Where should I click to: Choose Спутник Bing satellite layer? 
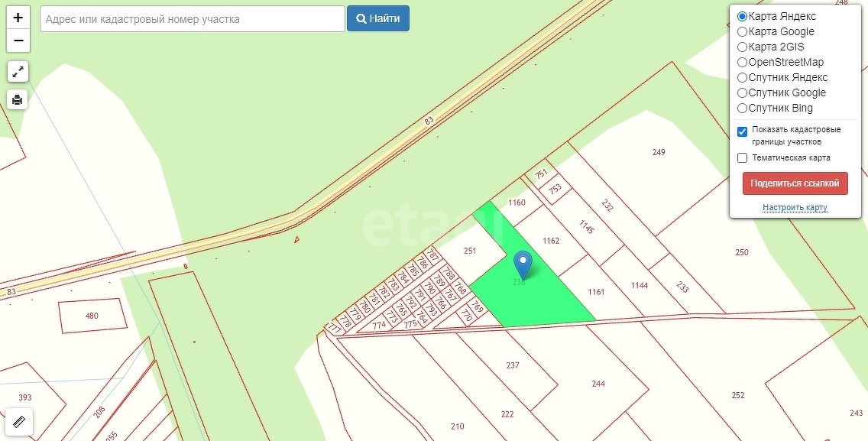(743, 108)
